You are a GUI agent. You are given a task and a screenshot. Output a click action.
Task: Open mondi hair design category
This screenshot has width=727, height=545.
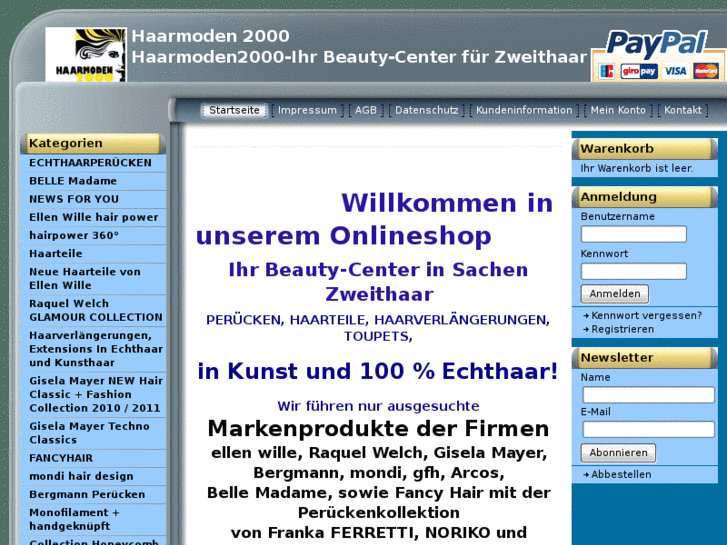pos(93,476)
